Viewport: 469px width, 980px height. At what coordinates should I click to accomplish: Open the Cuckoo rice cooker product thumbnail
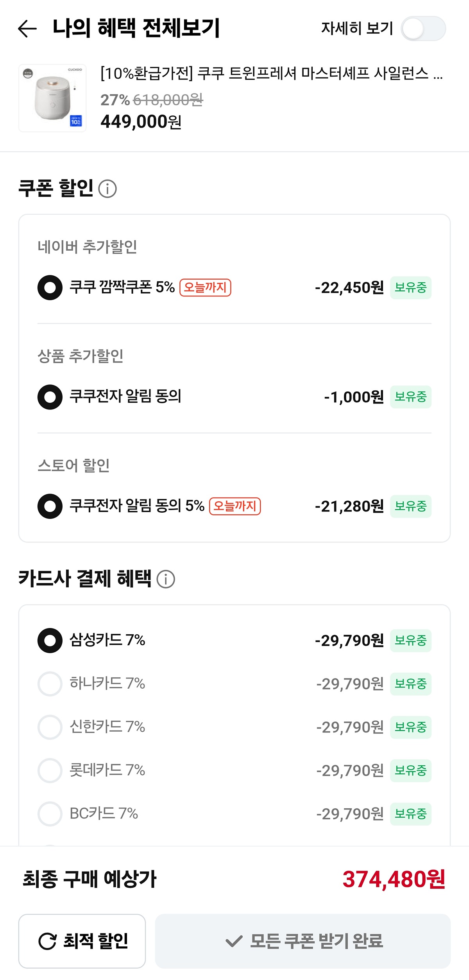point(52,98)
